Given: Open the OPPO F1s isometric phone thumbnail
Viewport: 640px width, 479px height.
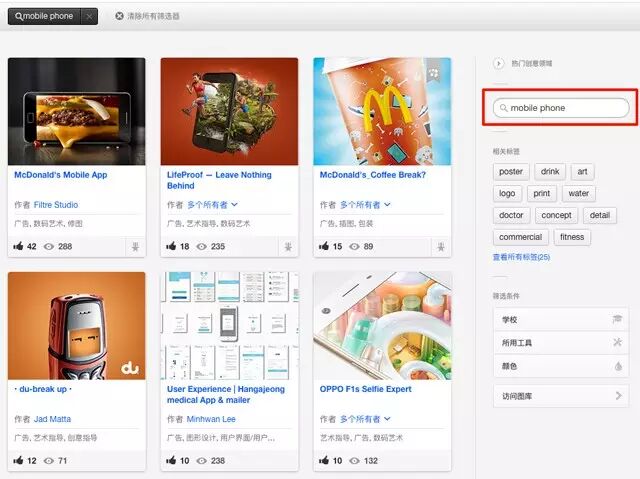Looking at the screenshot, I should 382,326.
